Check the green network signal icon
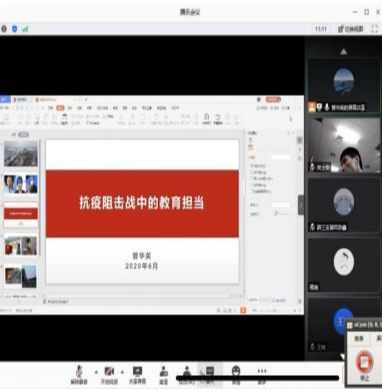 pyautogui.click(x=25, y=29)
